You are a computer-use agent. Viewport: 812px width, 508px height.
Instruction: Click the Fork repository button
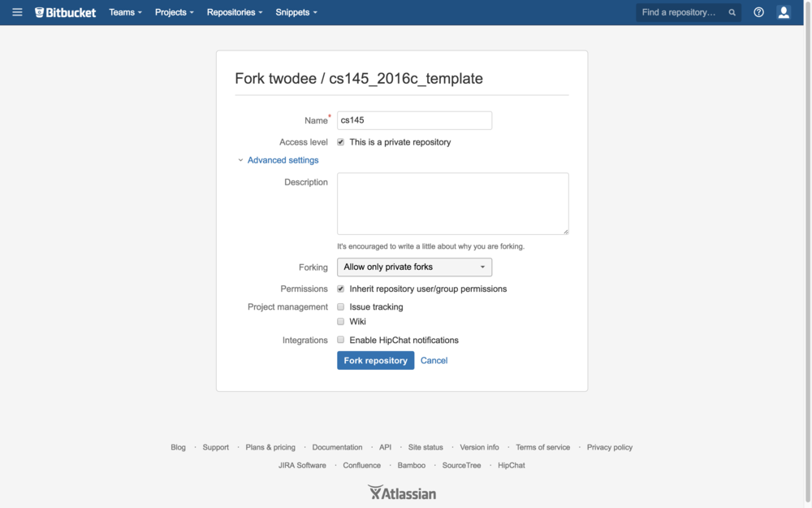375,361
